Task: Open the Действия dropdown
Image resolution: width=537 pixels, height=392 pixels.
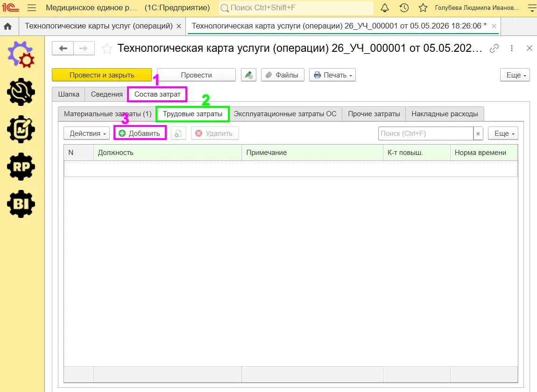Action: pyautogui.click(x=87, y=133)
